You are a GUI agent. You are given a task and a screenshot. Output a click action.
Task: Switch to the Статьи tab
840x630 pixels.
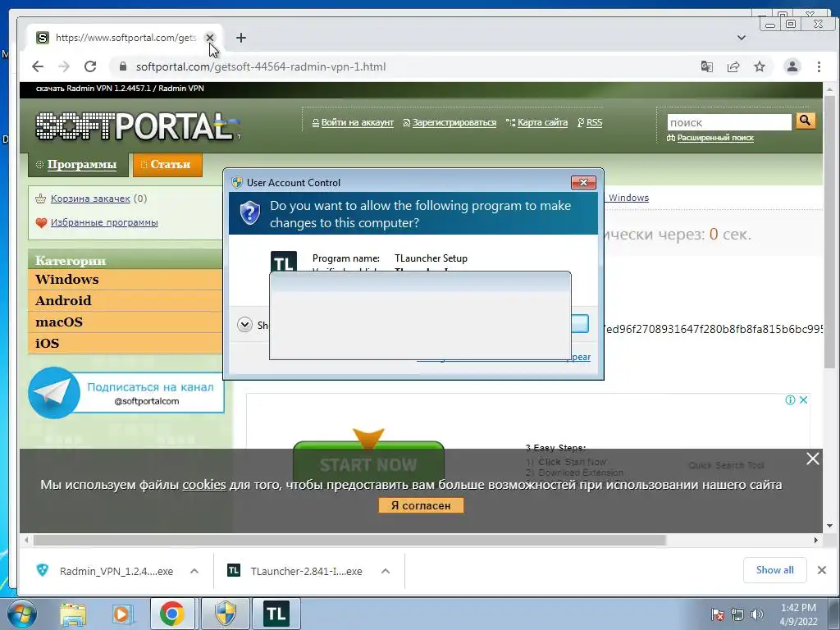(x=167, y=164)
